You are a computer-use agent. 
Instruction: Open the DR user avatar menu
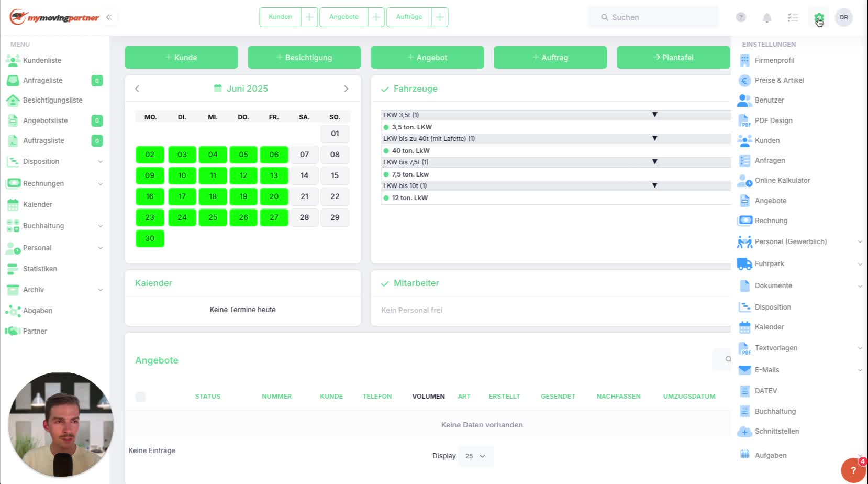(x=844, y=17)
